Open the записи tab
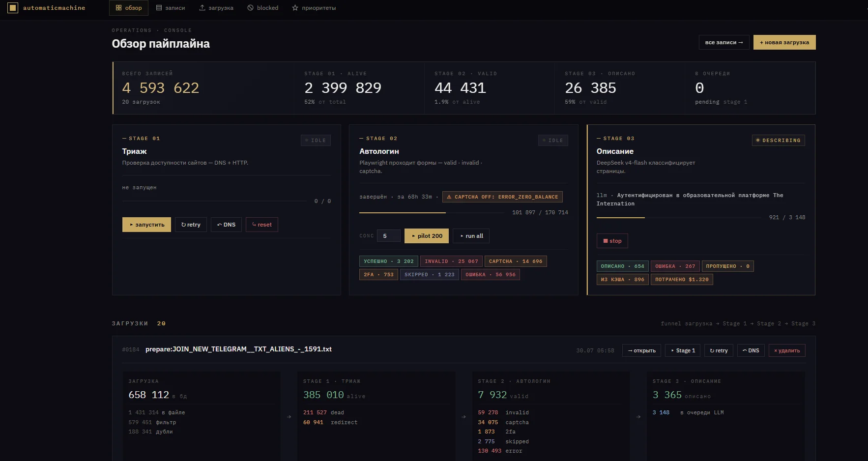The width and height of the screenshot is (868, 461). pos(171,8)
